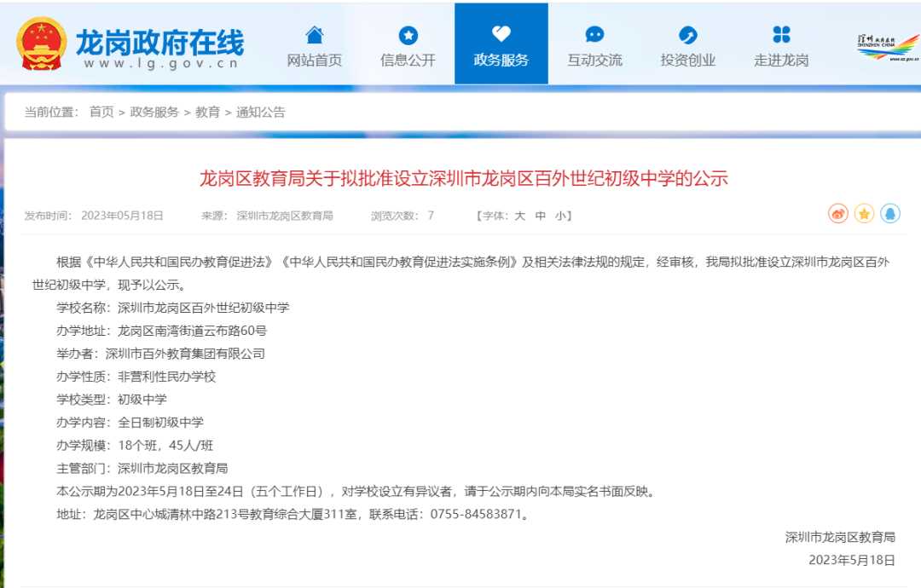Click the signature 深圳市龙岗区教育局 at bottom right
The image size is (921, 588).
[840, 538]
